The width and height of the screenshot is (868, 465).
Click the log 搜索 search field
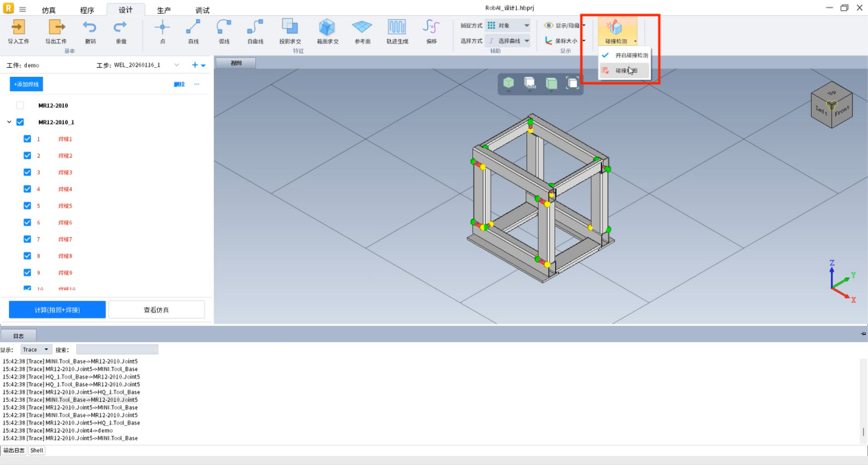[117, 350]
